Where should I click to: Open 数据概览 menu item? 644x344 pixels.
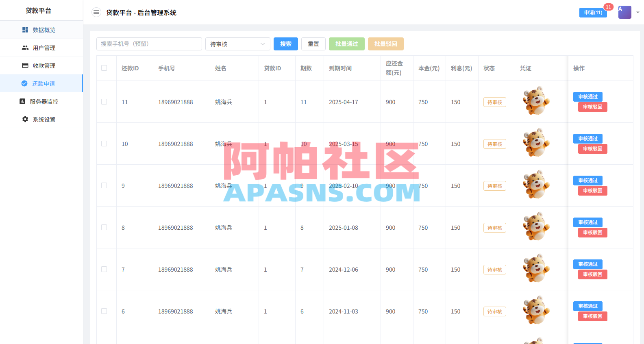point(41,30)
